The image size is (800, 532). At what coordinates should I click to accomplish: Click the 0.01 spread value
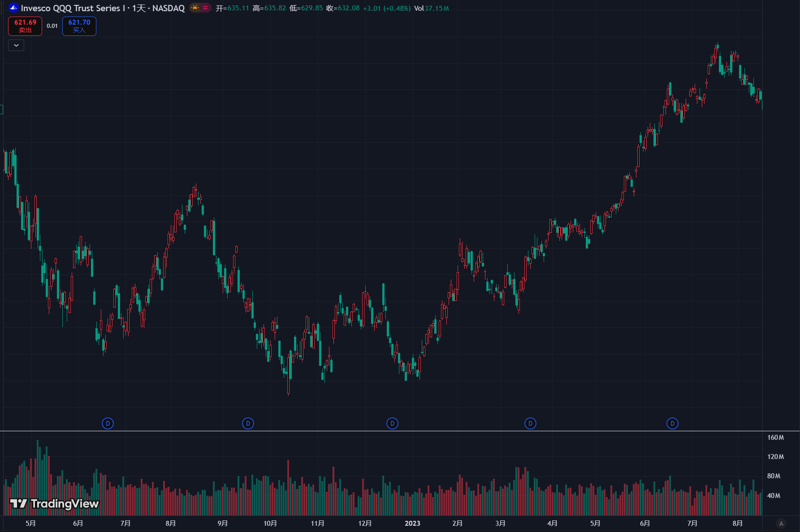pos(52,26)
